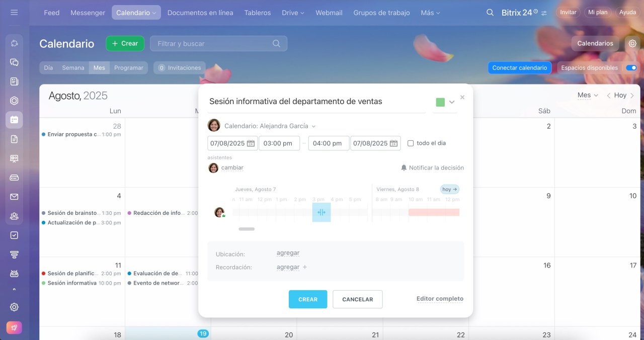Open the robot icon in left sidebar
The height and width of the screenshot is (340, 644).
(x=14, y=273)
